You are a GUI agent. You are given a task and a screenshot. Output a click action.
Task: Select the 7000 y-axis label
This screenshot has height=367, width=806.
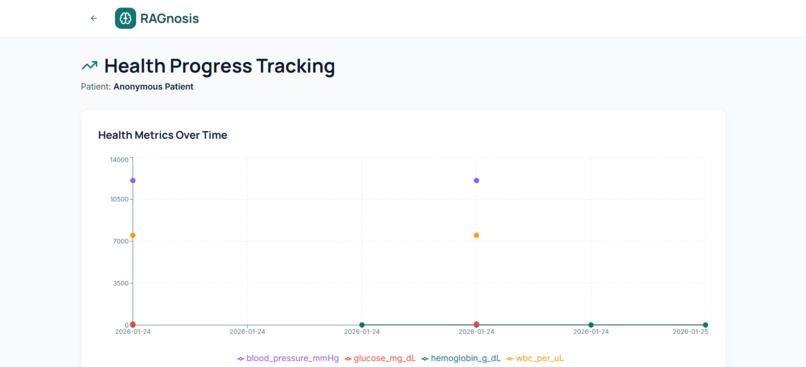tap(120, 242)
